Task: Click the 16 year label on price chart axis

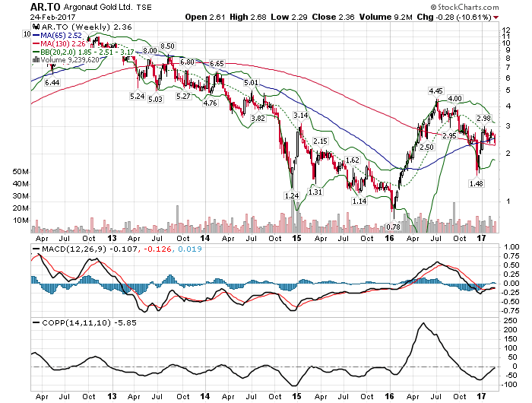Action: tap(389, 238)
